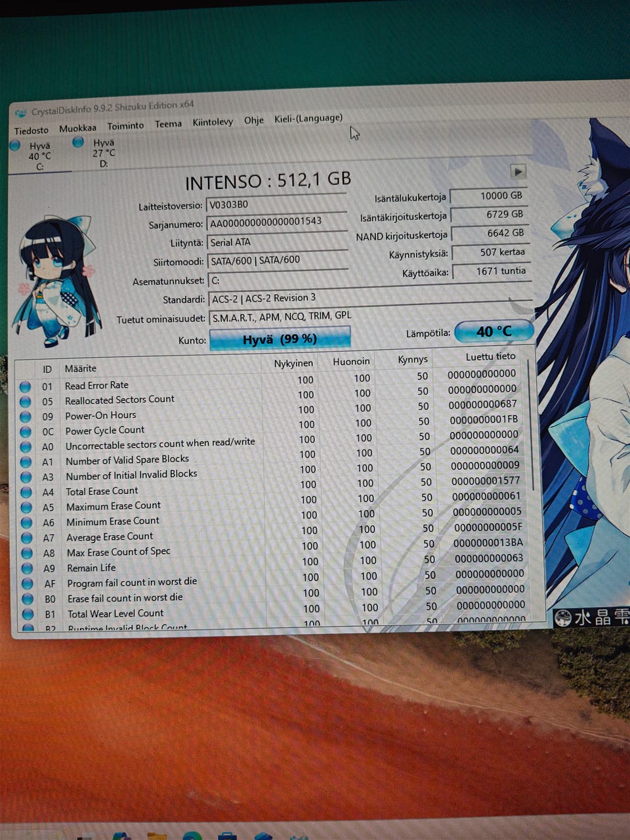This screenshot has height=840, width=630.
Task: Click status icon for Program fail count row
Action: pos(28,583)
